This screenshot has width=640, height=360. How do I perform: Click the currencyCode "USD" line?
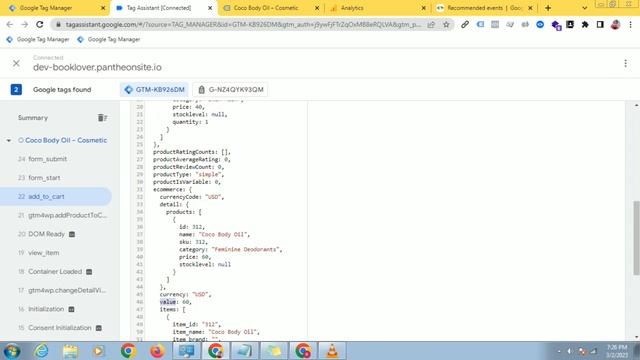click(192, 197)
